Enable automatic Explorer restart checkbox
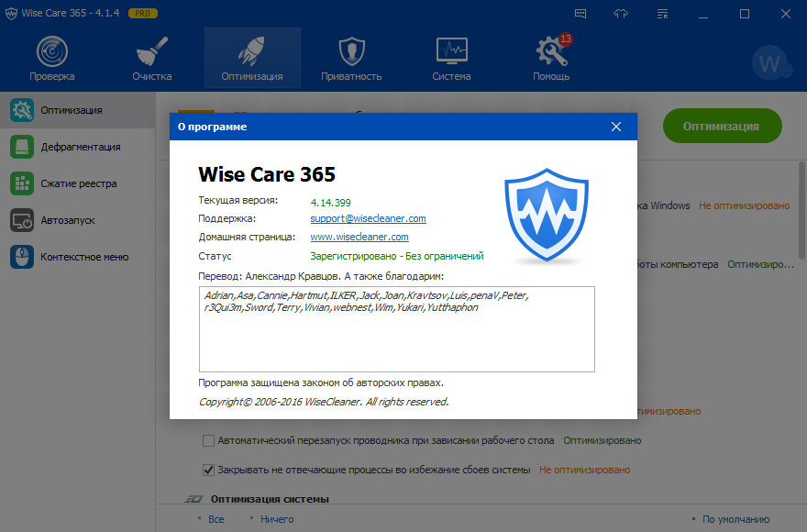Screen dimensions: 807x532 pos(209,440)
